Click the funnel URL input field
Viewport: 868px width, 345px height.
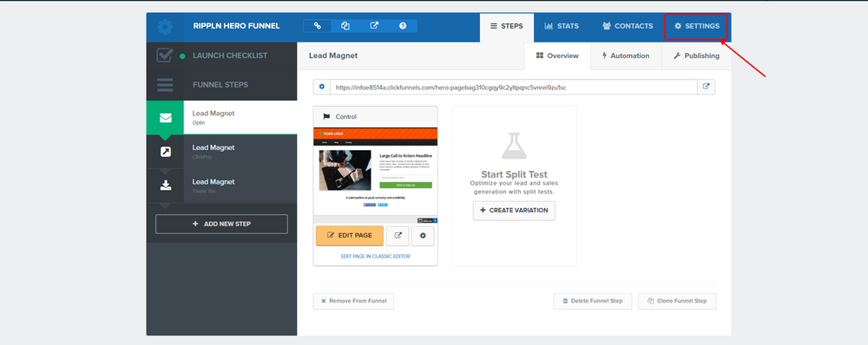[x=513, y=87]
